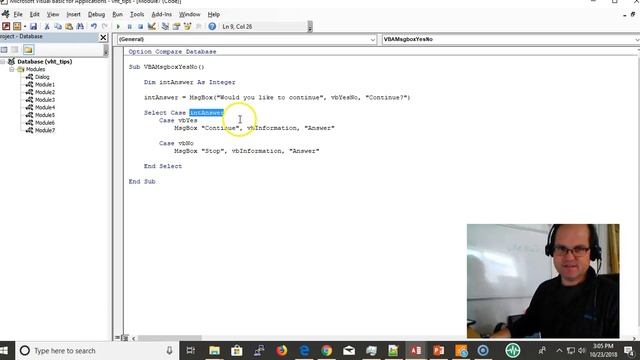Open the Tools menu
This screenshot has width=640, height=360.
pyautogui.click(x=137, y=14)
